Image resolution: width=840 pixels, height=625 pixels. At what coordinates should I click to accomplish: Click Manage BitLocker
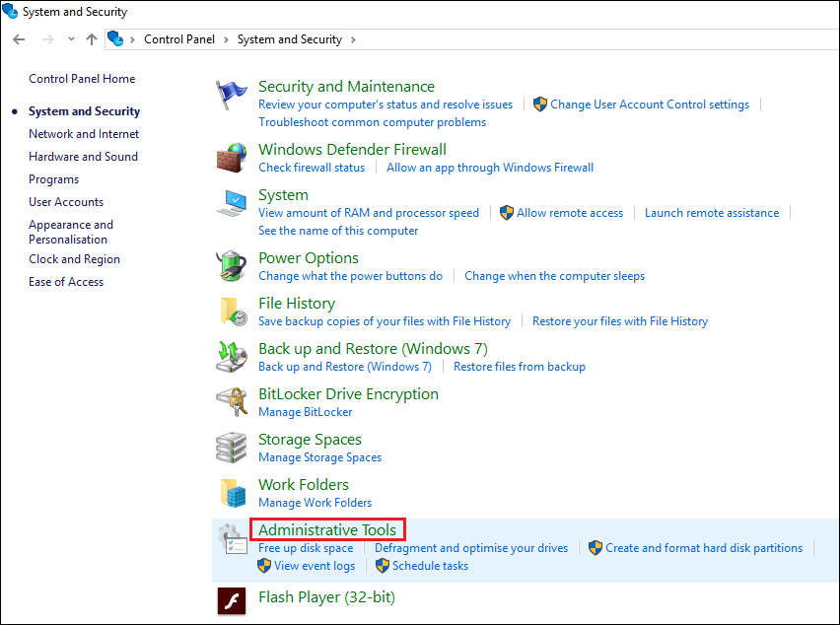pos(305,412)
